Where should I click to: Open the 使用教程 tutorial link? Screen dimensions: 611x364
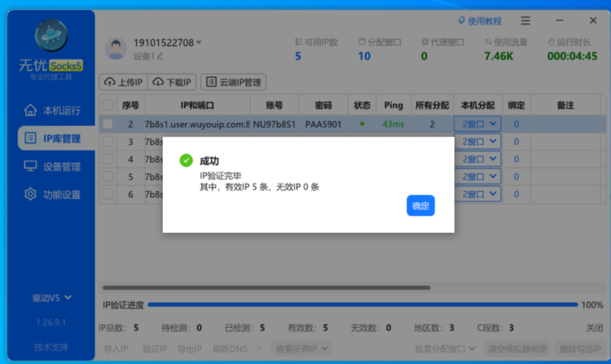tap(480, 21)
